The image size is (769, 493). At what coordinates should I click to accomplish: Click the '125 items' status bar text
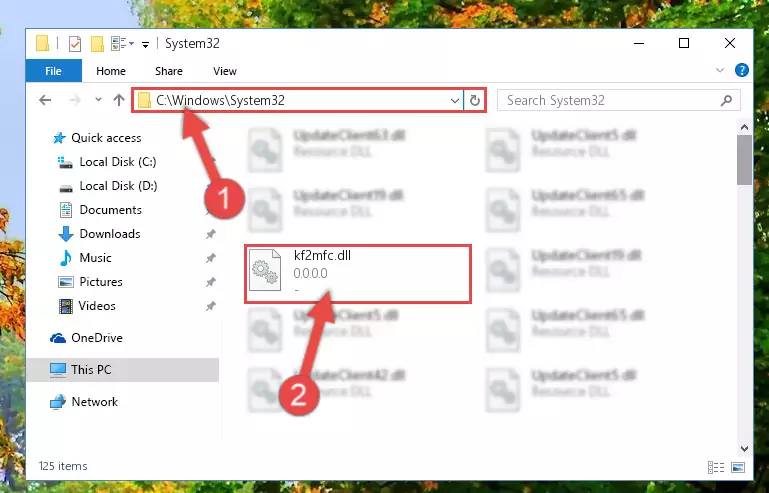(x=63, y=466)
